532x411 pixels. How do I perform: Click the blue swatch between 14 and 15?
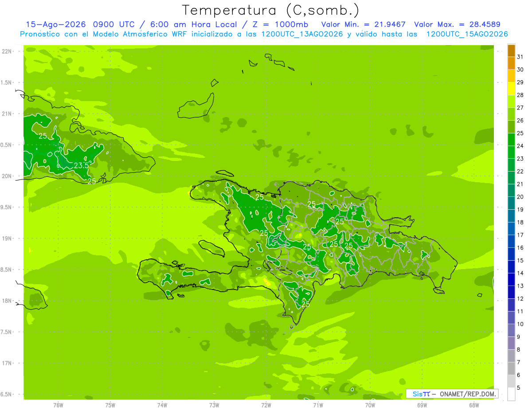pos(511,267)
